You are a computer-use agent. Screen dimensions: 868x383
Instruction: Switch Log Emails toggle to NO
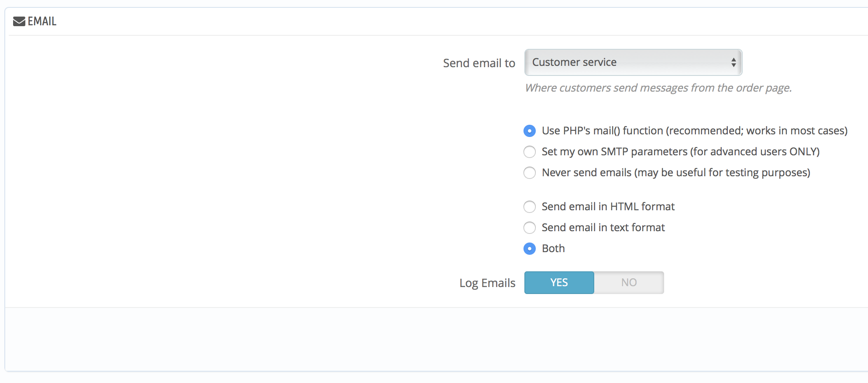629,283
